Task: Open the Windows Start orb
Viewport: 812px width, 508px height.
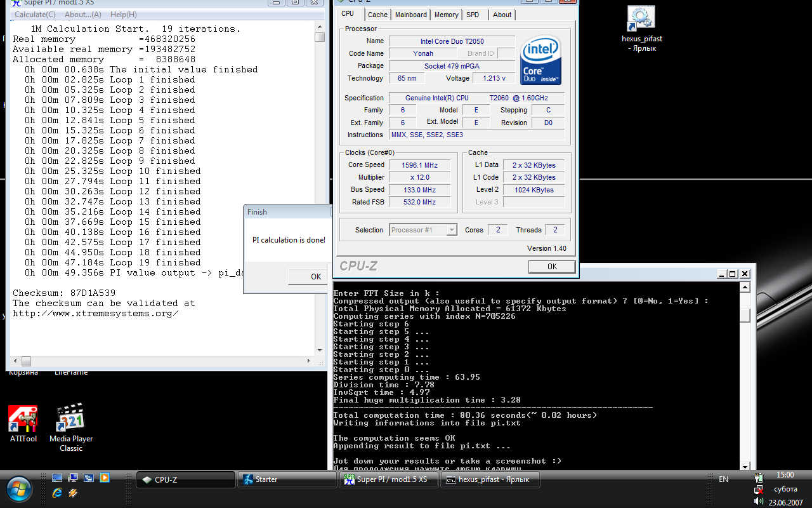Action: coord(19,488)
